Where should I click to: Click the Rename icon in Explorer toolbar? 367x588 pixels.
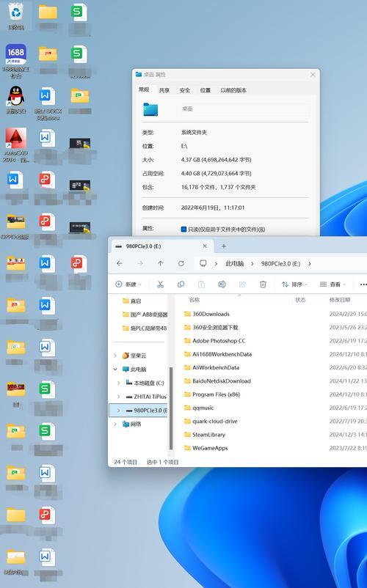pos(222,284)
